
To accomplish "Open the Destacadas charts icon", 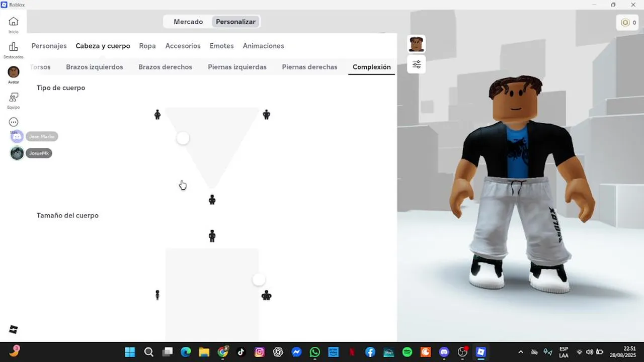I will (x=14, y=47).
